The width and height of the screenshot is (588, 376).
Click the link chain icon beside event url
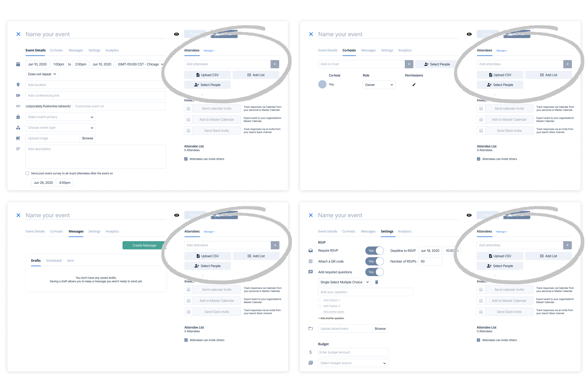coord(18,106)
